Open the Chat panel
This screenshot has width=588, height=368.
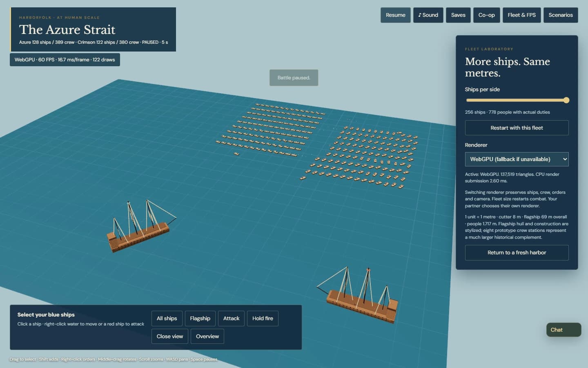point(563,330)
